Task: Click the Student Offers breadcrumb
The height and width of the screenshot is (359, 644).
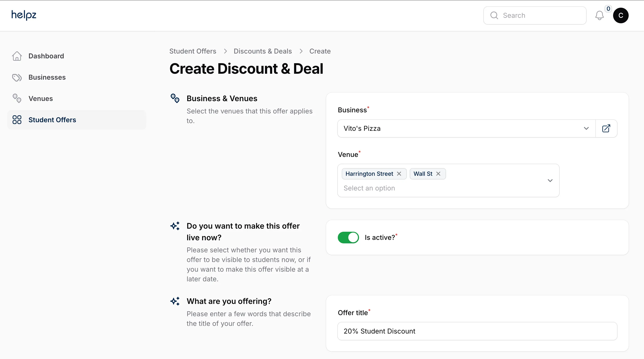Action: 193,51
